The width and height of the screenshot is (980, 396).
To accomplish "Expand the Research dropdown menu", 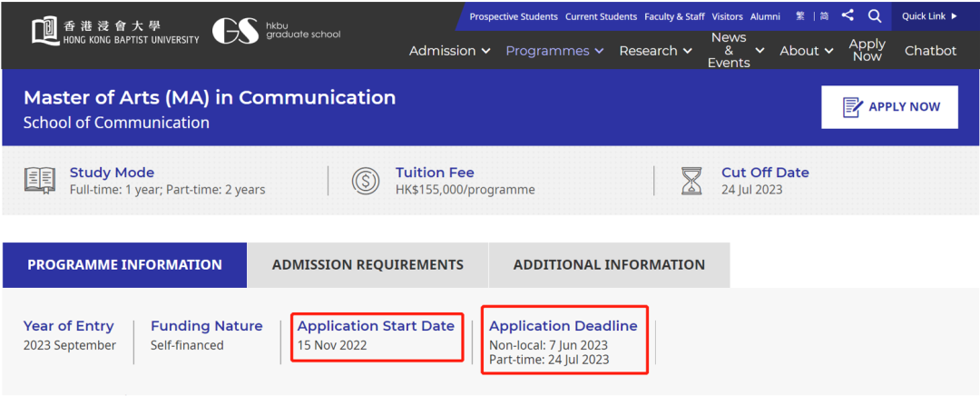I will tap(655, 51).
